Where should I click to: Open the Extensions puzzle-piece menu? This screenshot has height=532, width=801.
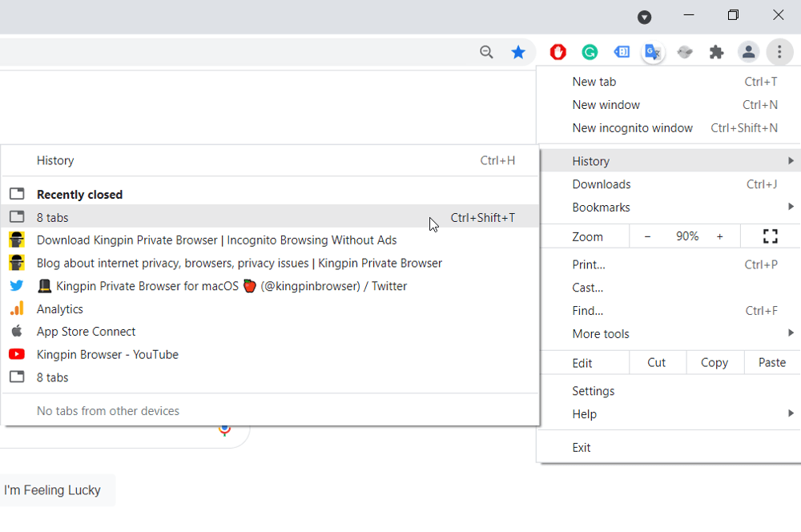716,51
